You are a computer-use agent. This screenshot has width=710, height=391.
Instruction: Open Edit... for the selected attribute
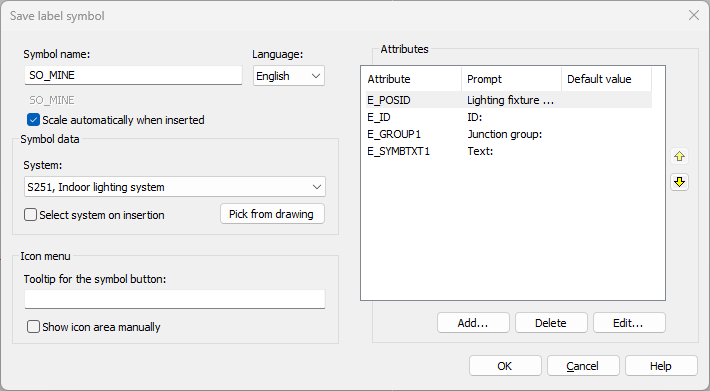tap(629, 323)
